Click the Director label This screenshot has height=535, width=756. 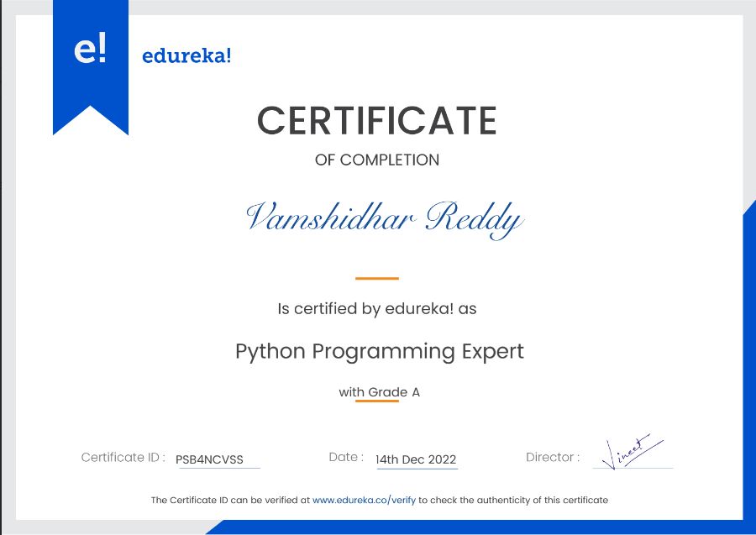(x=553, y=457)
